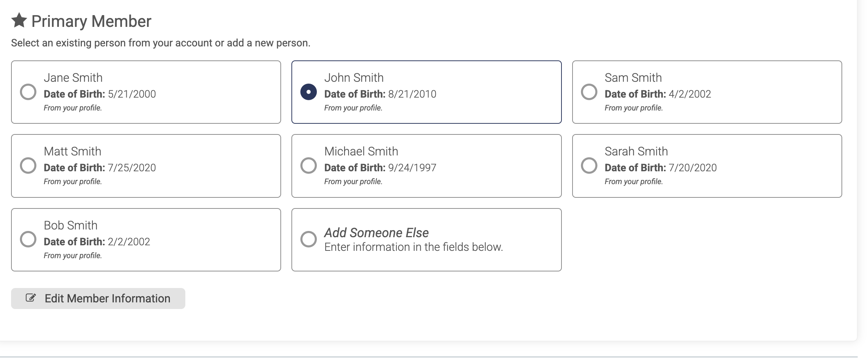Image resolution: width=868 pixels, height=358 pixels.
Task: Select Sam Smith radio option
Action: [589, 92]
